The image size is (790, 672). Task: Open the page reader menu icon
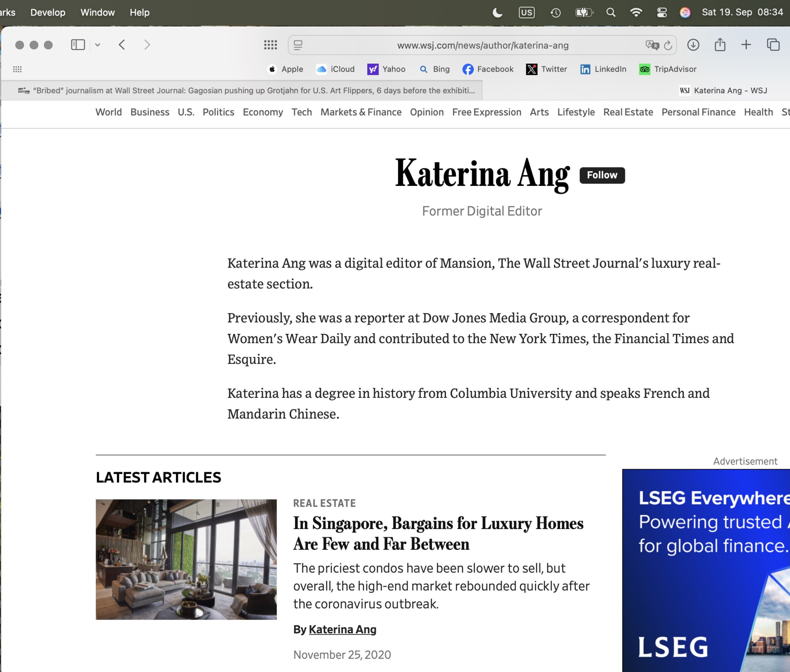pos(298,45)
